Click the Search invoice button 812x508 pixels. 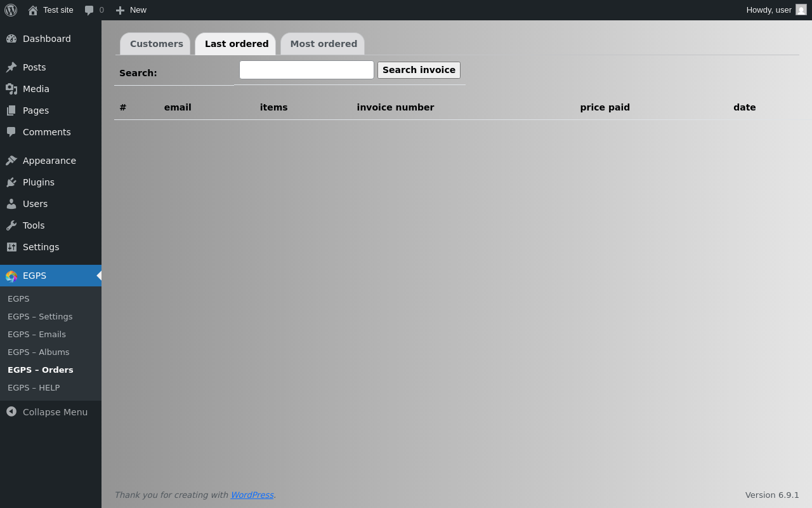[x=419, y=70]
